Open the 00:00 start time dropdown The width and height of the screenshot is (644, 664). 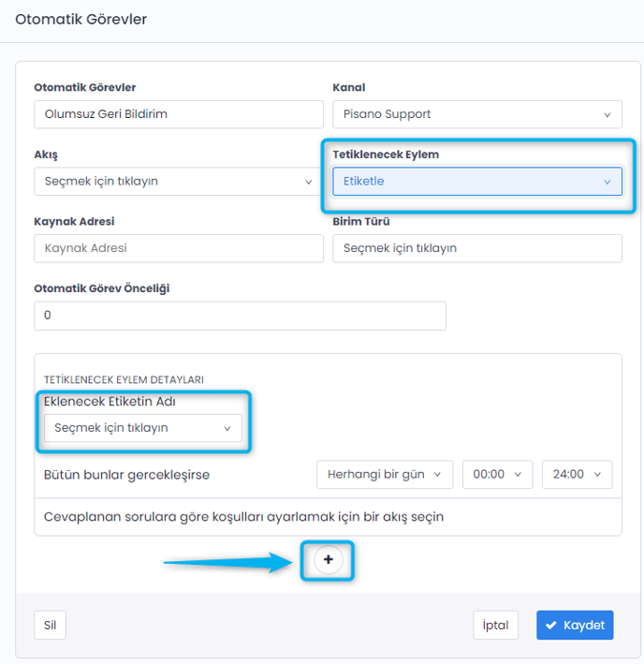[x=497, y=475]
